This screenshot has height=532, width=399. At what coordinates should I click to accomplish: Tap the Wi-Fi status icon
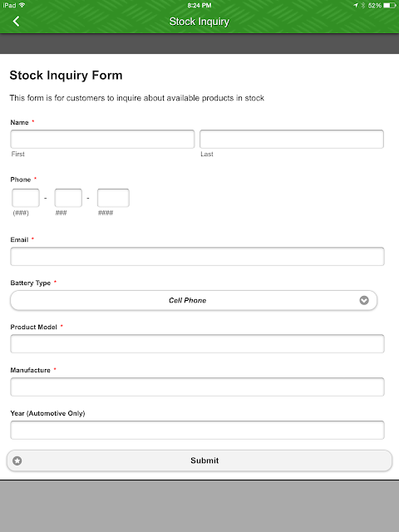click(x=22, y=5)
